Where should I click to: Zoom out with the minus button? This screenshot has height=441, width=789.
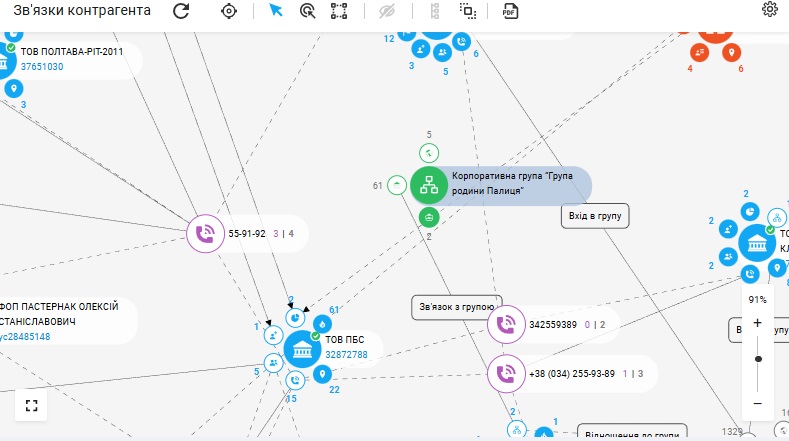[x=757, y=402]
